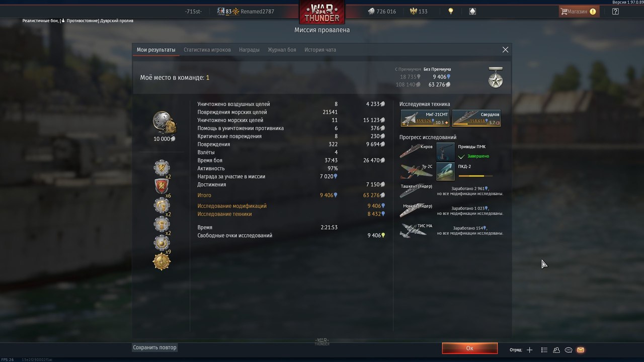This screenshot has width=644, height=362.
Task: Click the friends group icon
Action: click(556, 350)
